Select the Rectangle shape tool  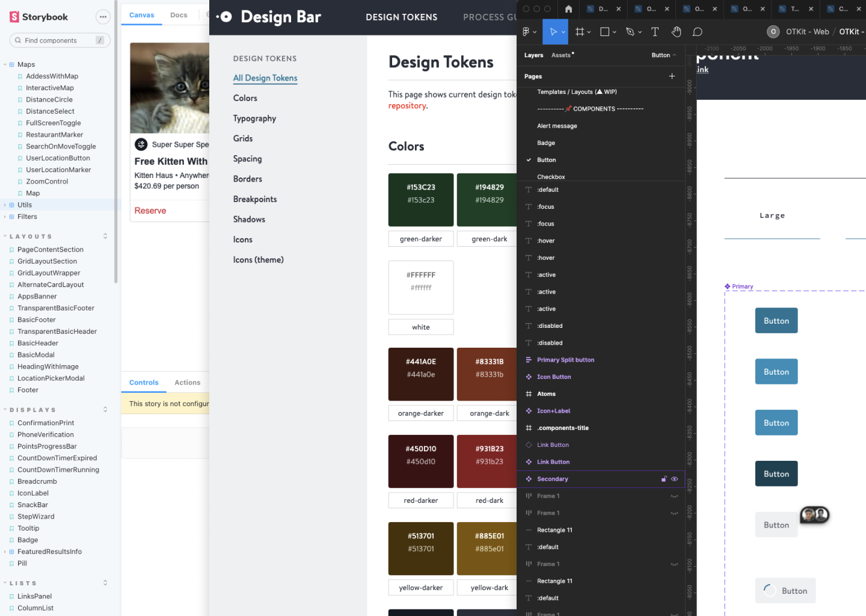(x=605, y=32)
